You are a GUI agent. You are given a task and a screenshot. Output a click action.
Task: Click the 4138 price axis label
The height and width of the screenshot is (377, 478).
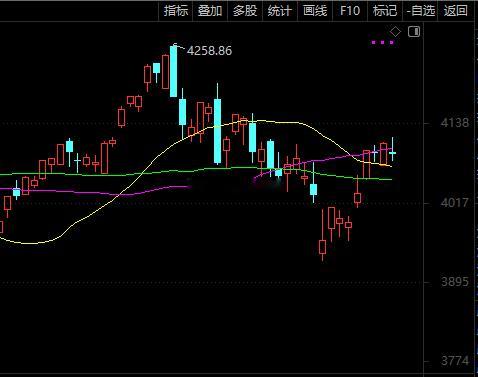tap(455, 123)
